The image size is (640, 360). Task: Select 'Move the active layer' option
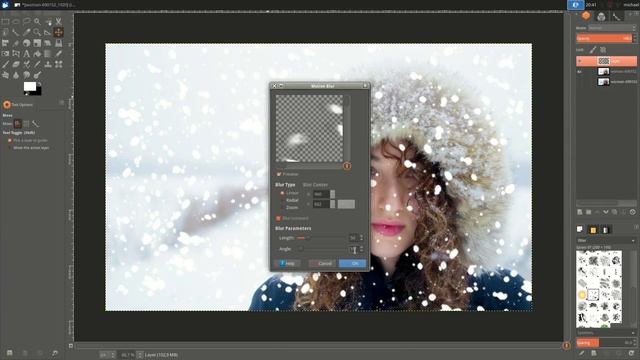pos(10,148)
